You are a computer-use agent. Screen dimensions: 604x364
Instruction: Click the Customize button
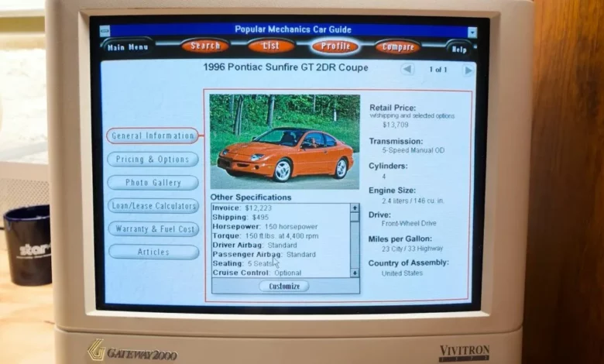click(x=284, y=287)
